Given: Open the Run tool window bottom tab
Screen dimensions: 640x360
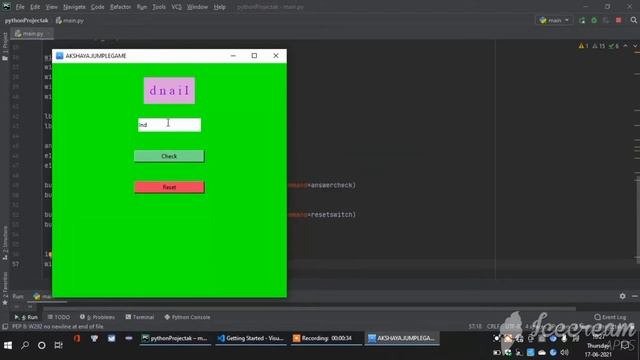Looking at the screenshot, I should click(26, 317).
